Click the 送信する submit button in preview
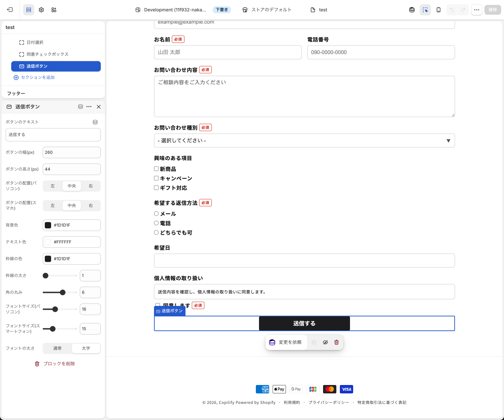 pyautogui.click(x=304, y=323)
